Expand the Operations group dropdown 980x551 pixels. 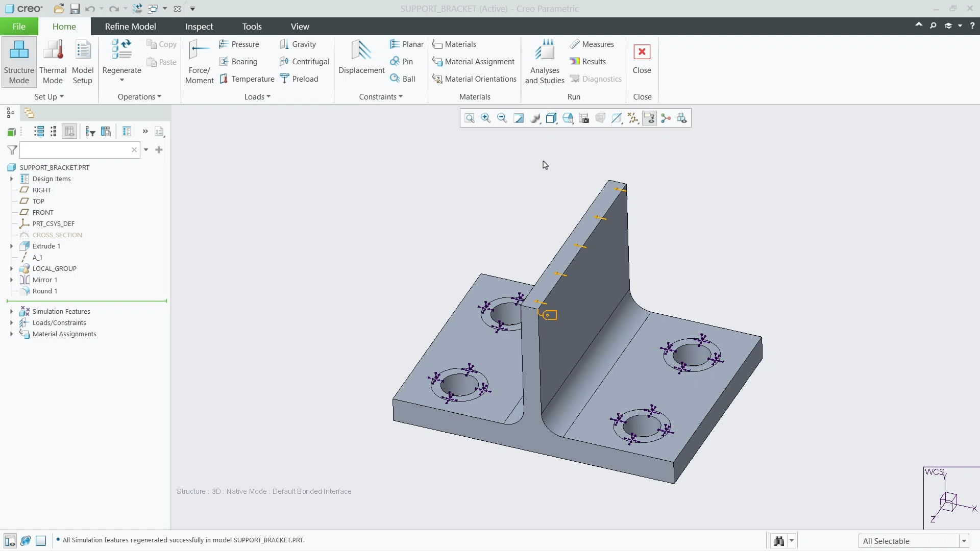pyautogui.click(x=139, y=97)
